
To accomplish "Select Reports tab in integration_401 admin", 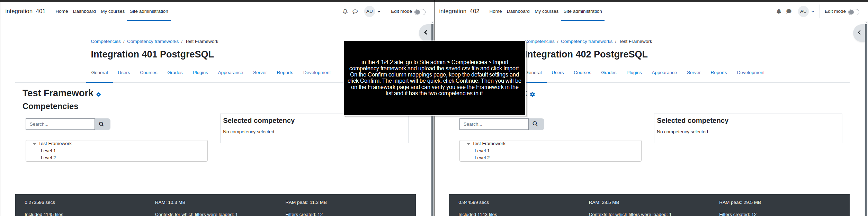I will click(285, 73).
